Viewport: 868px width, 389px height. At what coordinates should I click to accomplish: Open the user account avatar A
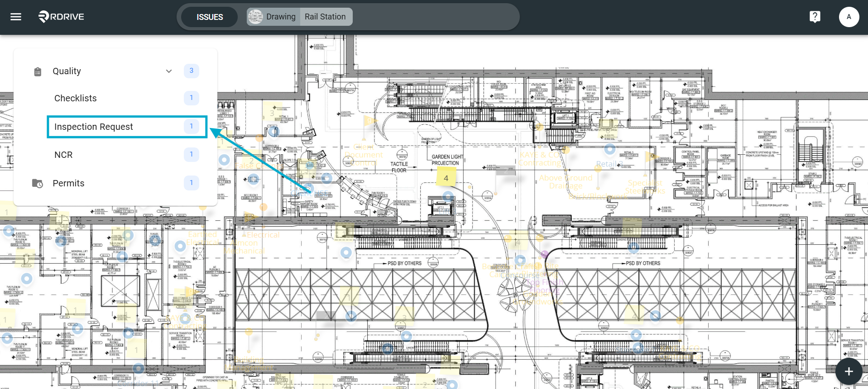coord(849,17)
